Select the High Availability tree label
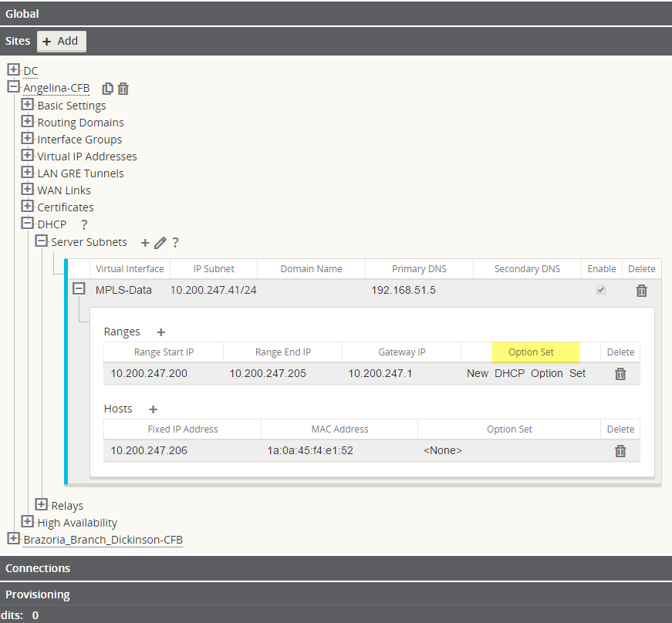Screen dimensions: 672x623 77,524
